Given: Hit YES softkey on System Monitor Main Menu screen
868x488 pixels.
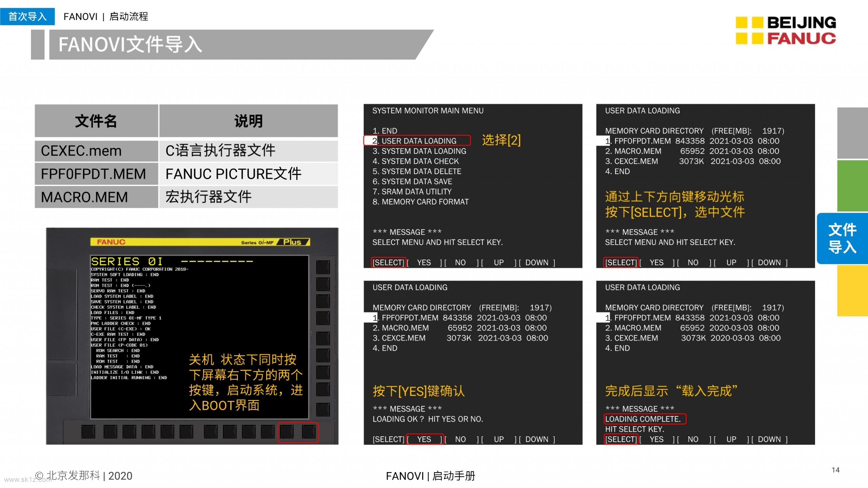Looking at the screenshot, I should point(424,263).
